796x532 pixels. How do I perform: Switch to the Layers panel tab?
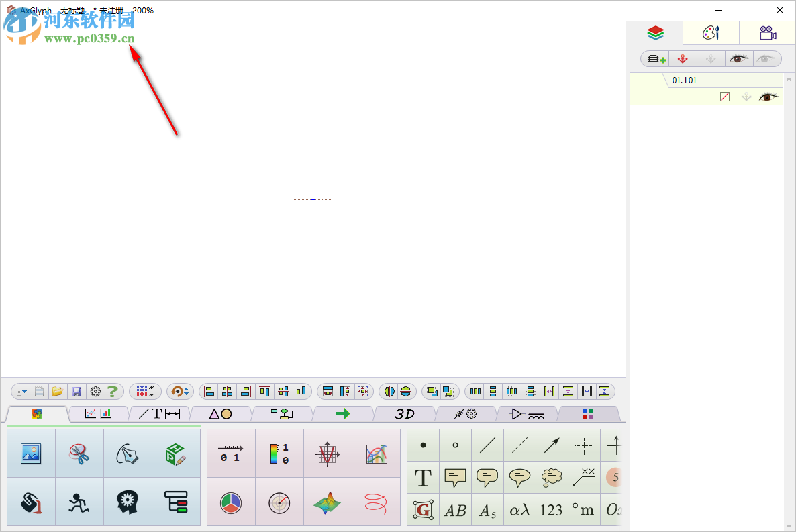(x=655, y=34)
